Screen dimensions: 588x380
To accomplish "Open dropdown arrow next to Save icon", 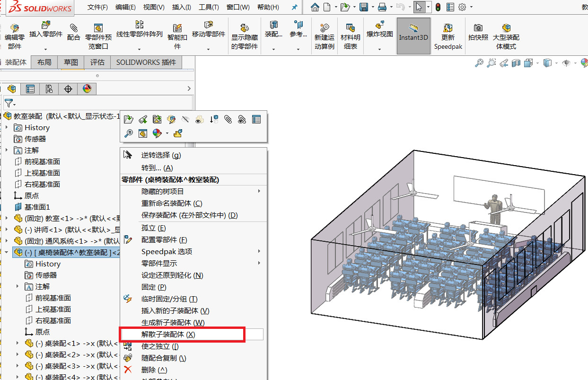I will pyautogui.click(x=373, y=8).
